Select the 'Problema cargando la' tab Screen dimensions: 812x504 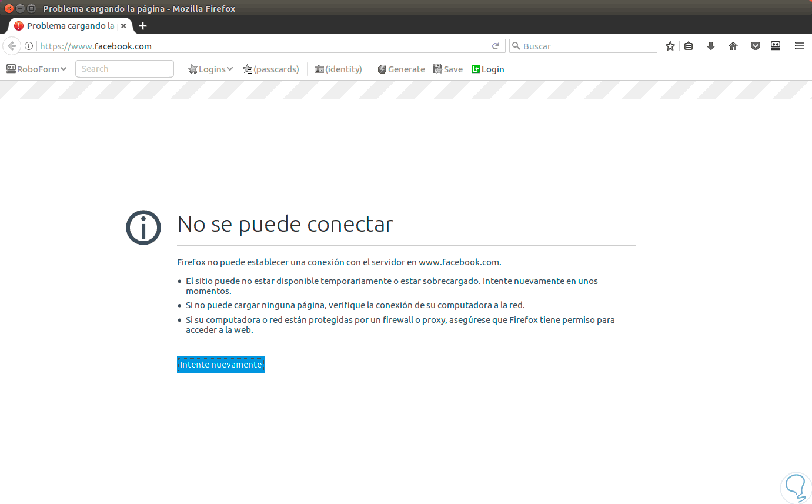click(71, 26)
